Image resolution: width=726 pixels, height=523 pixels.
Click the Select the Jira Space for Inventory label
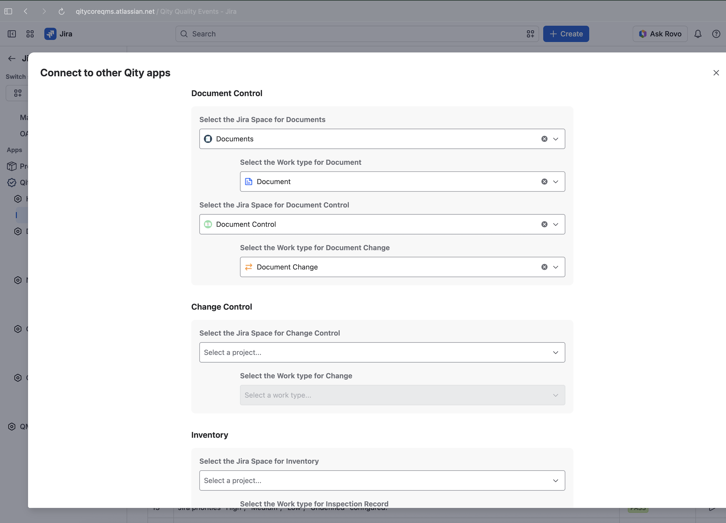click(x=259, y=461)
